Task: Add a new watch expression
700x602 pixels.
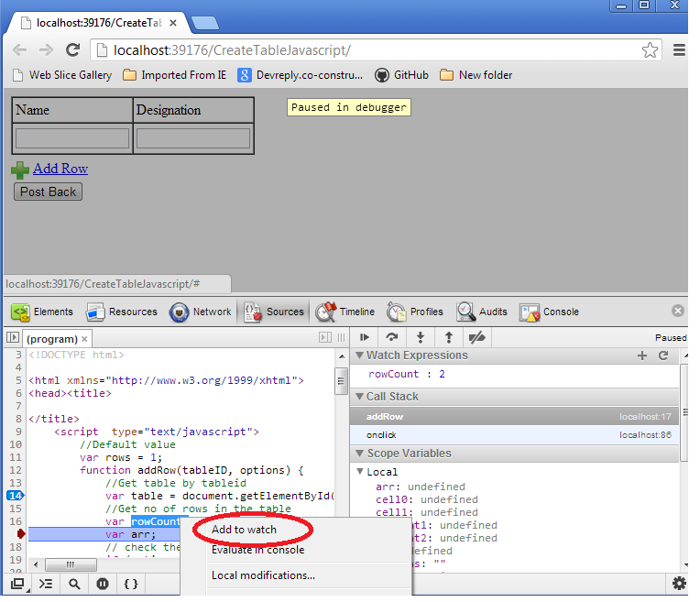Action: pyautogui.click(x=642, y=356)
